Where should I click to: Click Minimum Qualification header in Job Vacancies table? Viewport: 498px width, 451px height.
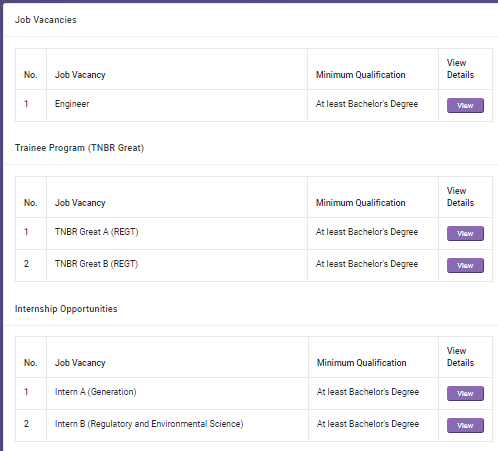361,75
